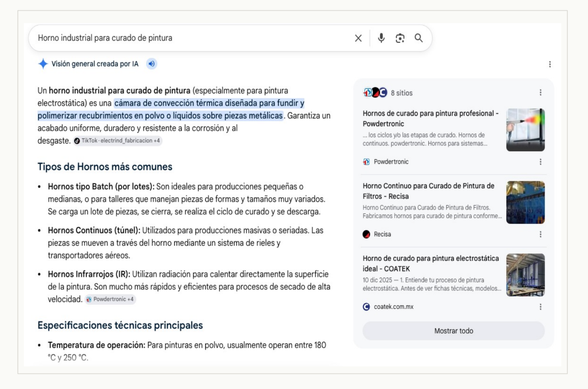Listen to the AI overview with speaker icon
This screenshot has height=389, width=588.
pos(152,64)
